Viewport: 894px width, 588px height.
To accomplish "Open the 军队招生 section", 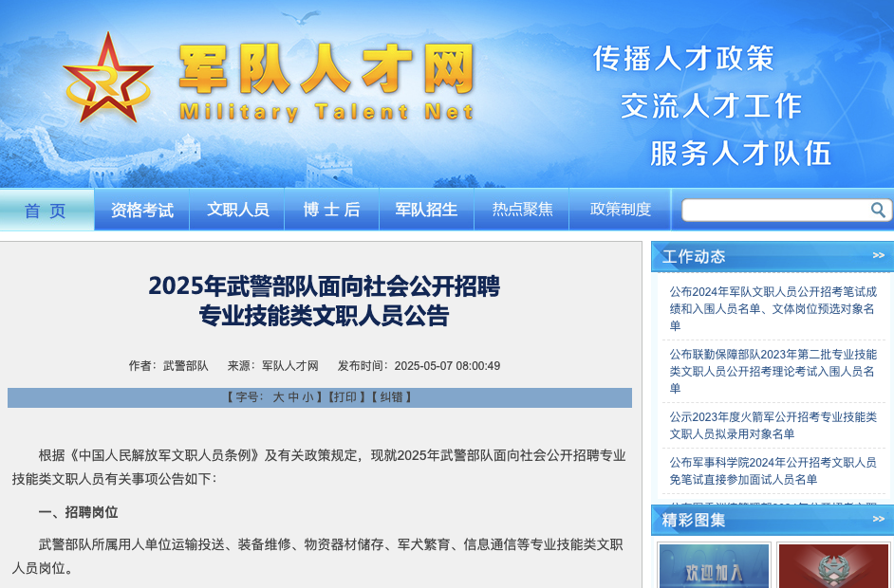I will click(x=426, y=210).
